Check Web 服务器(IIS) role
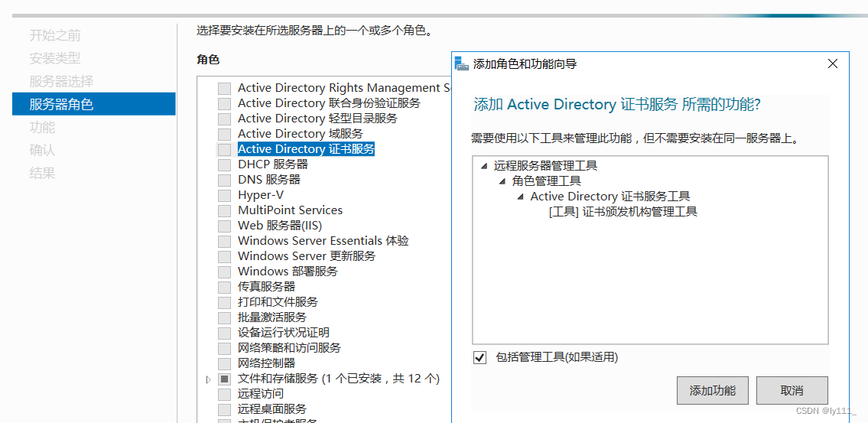This screenshot has width=868, height=423. pyautogui.click(x=224, y=226)
